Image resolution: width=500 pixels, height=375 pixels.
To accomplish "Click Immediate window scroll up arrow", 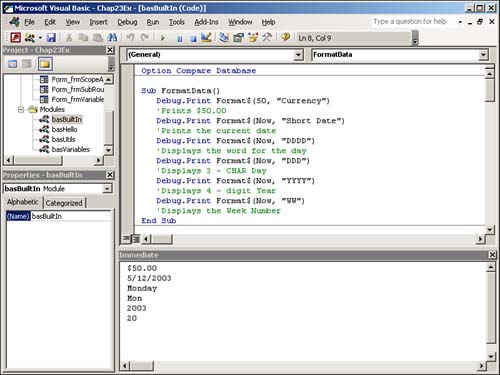I will (490, 267).
